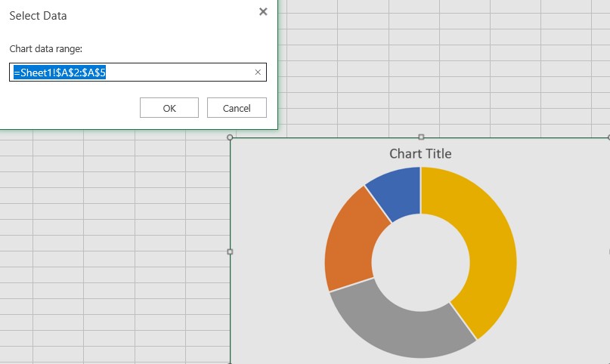The image size is (610, 364).
Task: Select the Chart Title text
Action: tap(420, 154)
